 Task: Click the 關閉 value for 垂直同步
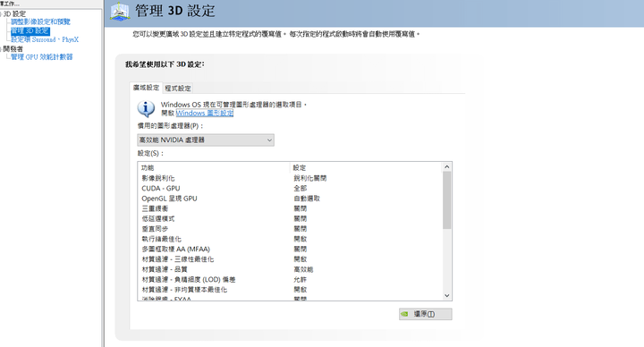[x=301, y=229]
